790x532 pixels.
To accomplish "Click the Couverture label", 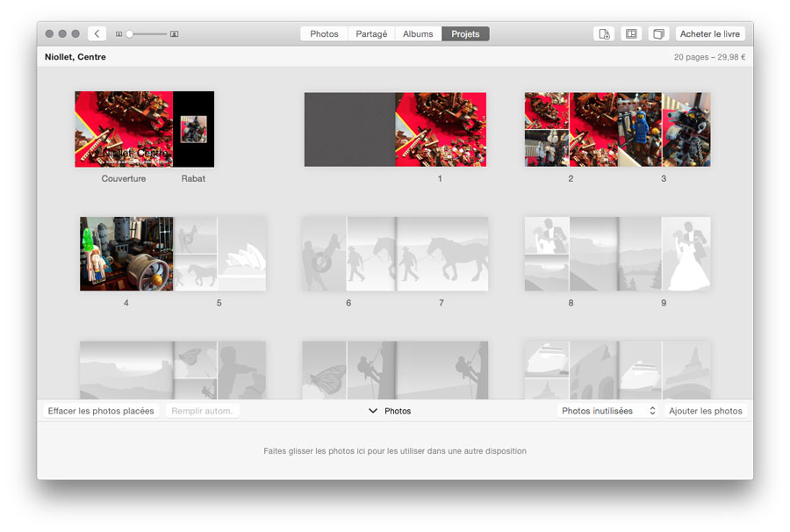I will 124,178.
